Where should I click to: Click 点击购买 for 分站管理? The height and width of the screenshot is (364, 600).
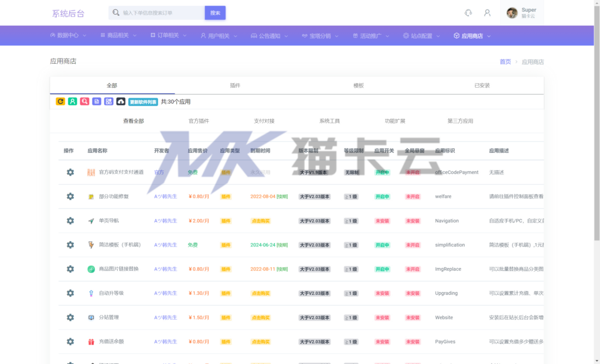click(x=261, y=317)
